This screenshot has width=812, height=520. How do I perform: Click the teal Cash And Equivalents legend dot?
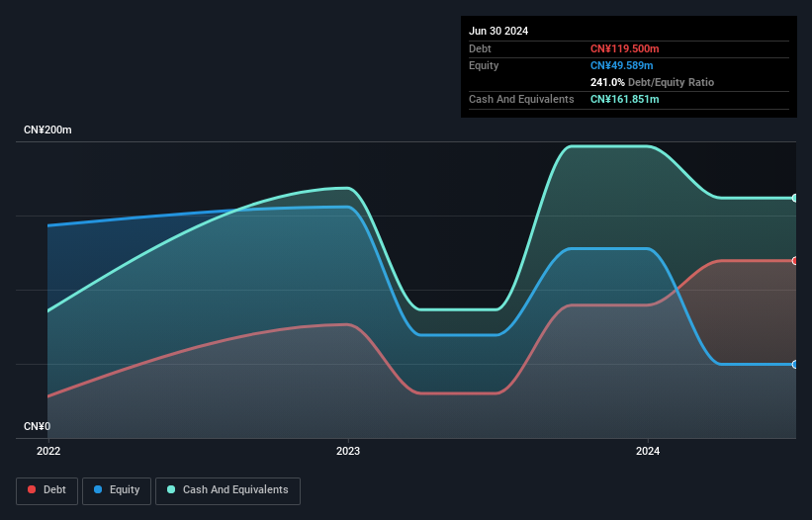coord(171,489)
